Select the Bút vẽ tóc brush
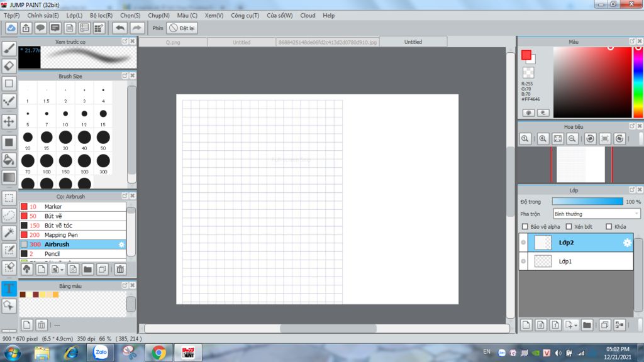 click(x=73, y=226)
